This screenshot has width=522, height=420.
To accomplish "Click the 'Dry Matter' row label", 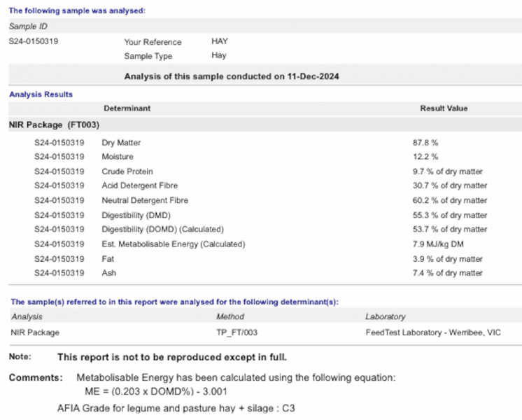I will pyautogui.click(x=121, y=142).
